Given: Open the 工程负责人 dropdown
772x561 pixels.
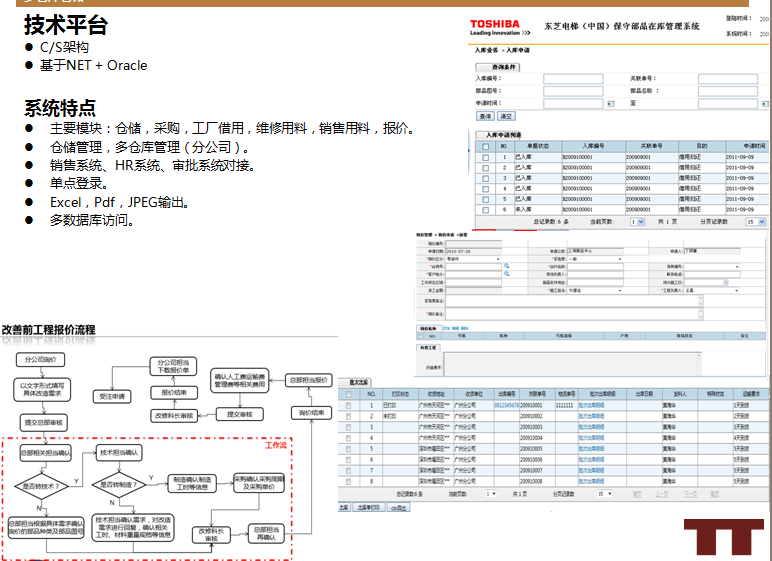Looking at the screenshot, I should click(x=712, y=291).
